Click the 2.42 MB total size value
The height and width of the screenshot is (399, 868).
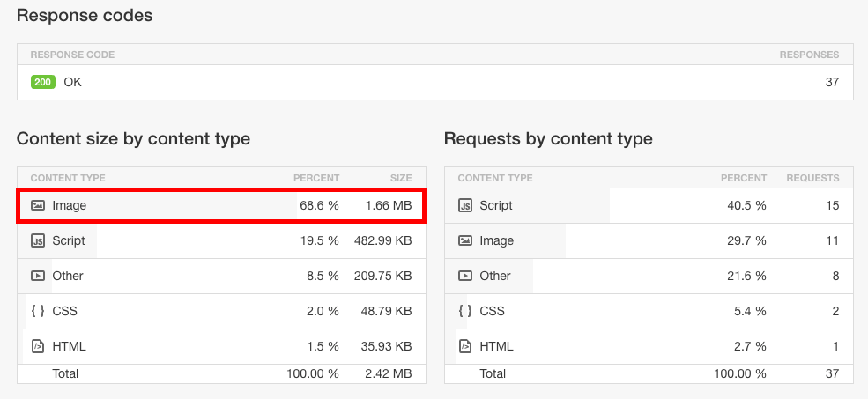389,373
